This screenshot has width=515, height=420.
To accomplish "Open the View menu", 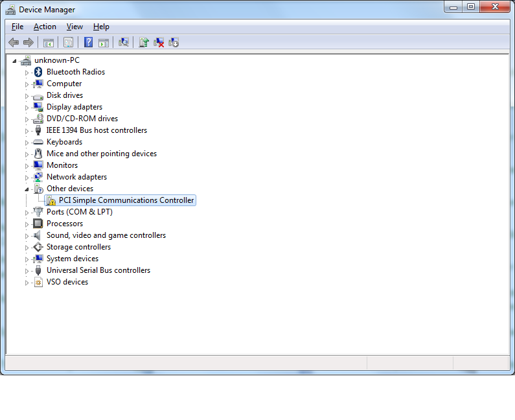I will [74, 27].
